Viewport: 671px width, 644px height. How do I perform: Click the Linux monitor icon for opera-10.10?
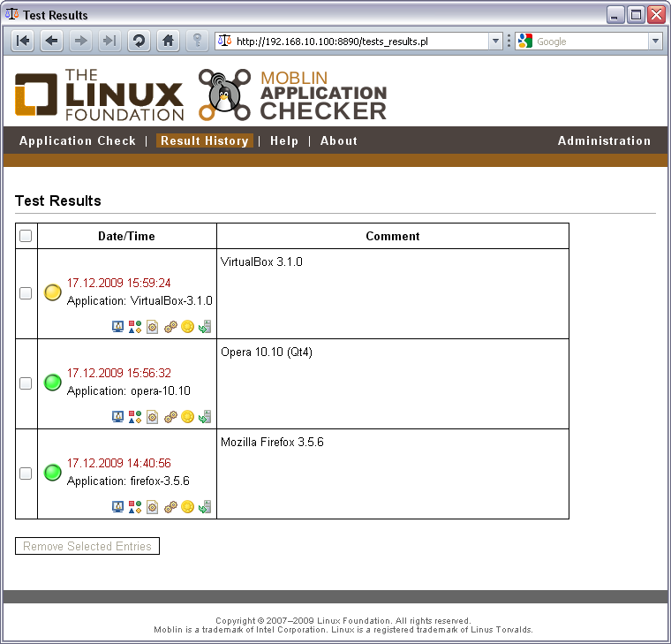[x=117, y=417]
